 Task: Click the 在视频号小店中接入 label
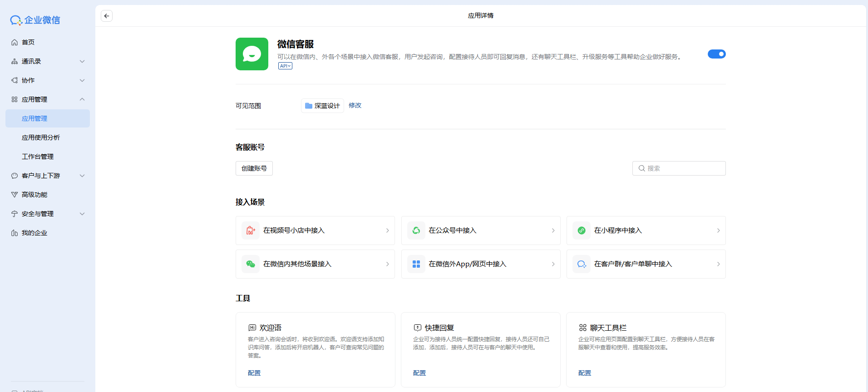(294, 230)
